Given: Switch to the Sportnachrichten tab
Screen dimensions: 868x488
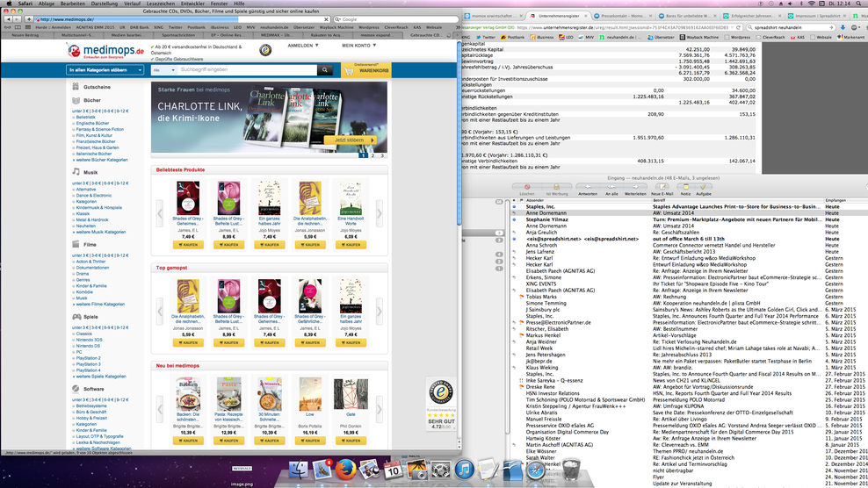Looking at the screenshot, I should click(178, 35).
